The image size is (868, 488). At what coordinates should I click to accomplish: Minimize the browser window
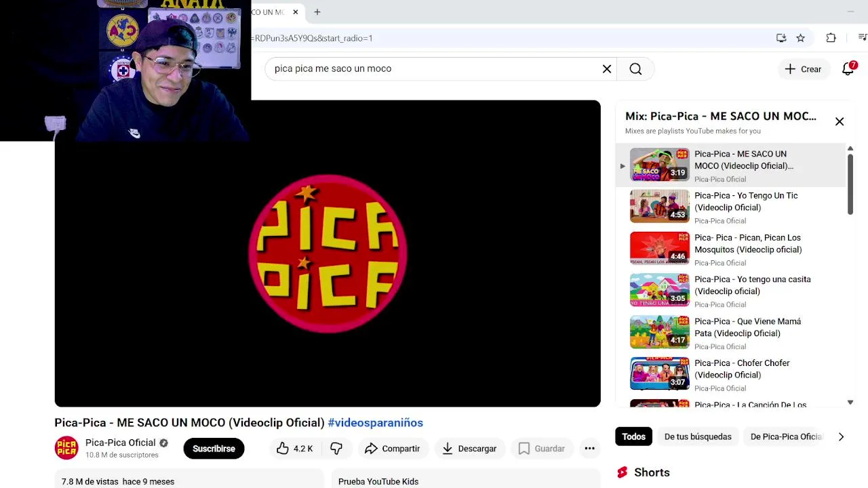[850, 12]
